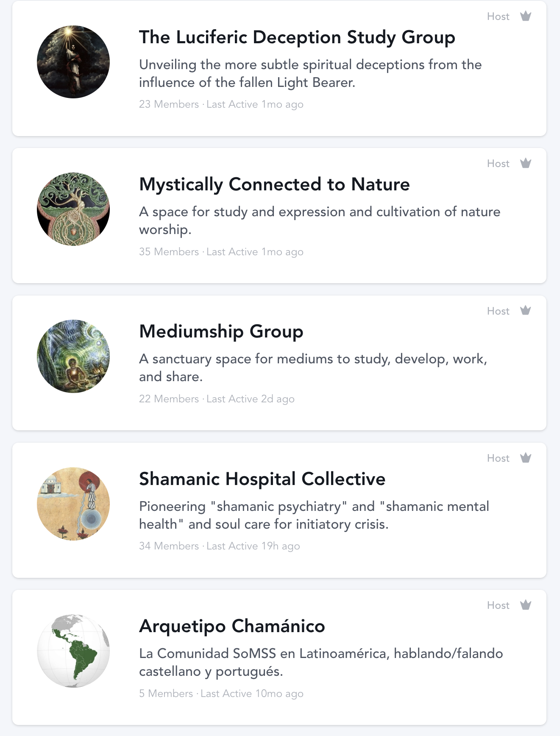This screenshot has width=560, height=736.
Task: Open The Luciferic Deception Study Group title
Action: (x=297, y=37)
